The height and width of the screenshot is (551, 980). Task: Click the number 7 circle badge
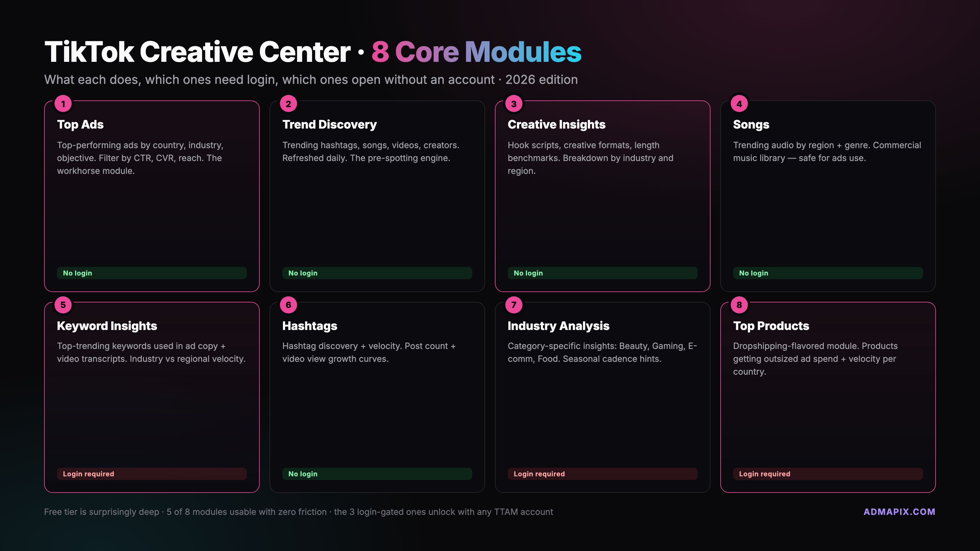pos(514,305)
